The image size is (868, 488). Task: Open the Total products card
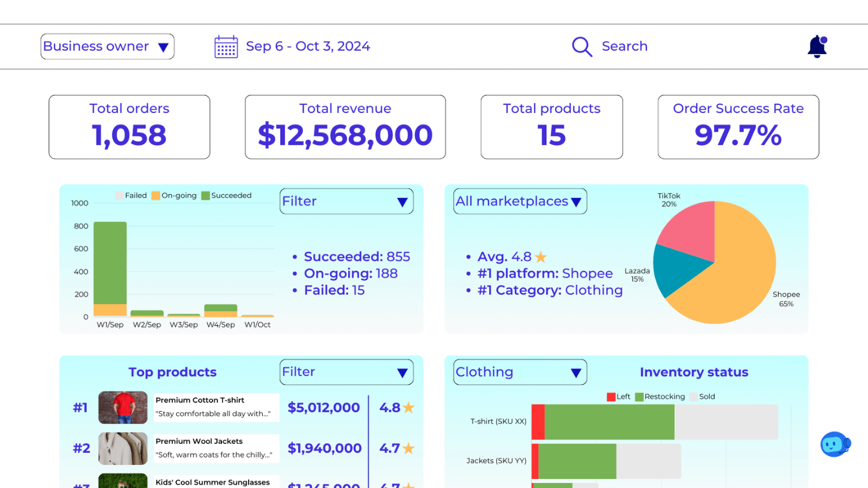552,127
